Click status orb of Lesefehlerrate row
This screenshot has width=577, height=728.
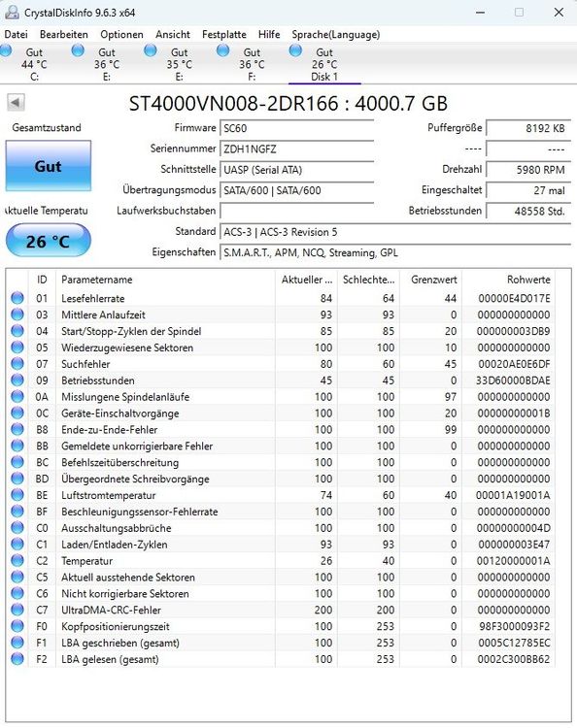point(17,298)
